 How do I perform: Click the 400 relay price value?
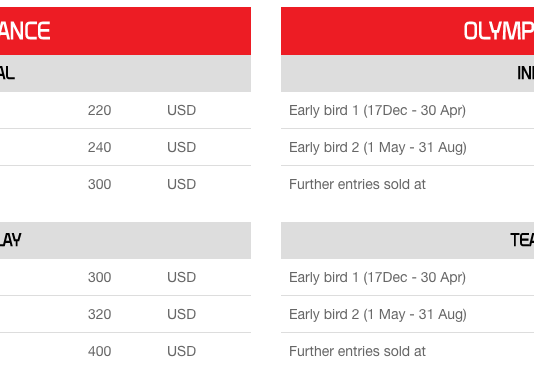pyautogui.click(x=99, y=351)
